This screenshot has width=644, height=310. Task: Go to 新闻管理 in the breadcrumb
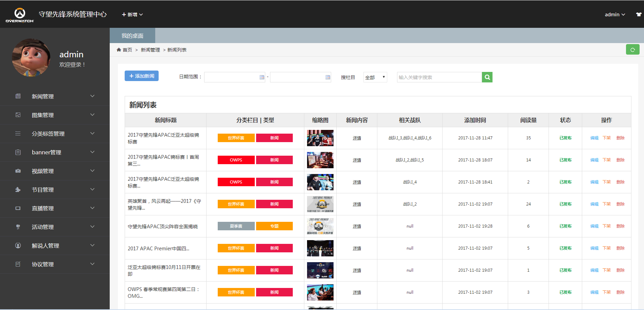pyautogui.click(x=150, y=50)
